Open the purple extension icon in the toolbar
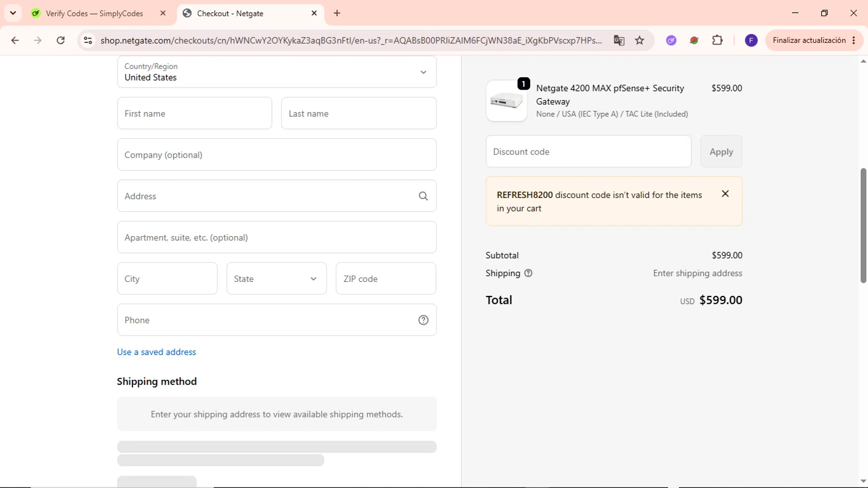This screenshot has width=868, height=488. tap(671, 41)
